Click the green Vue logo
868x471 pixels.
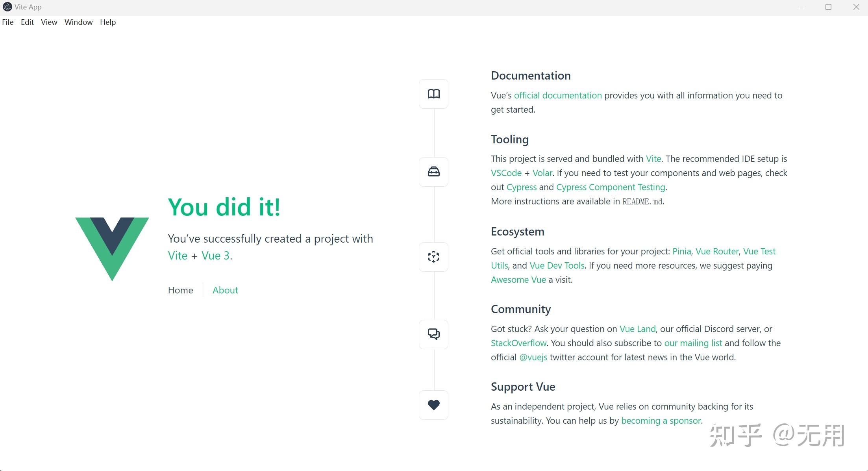(x=112, y=249)
